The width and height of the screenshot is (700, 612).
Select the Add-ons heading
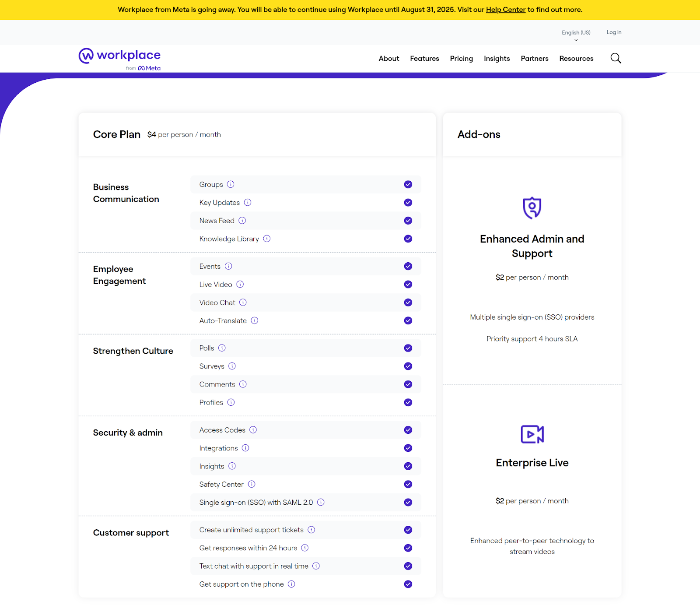[479, 134]
